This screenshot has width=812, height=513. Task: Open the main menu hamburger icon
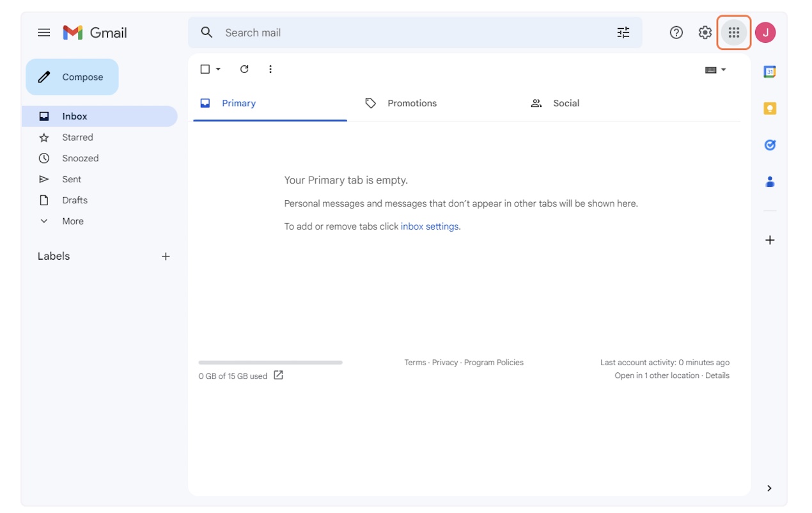click(44, 33)
